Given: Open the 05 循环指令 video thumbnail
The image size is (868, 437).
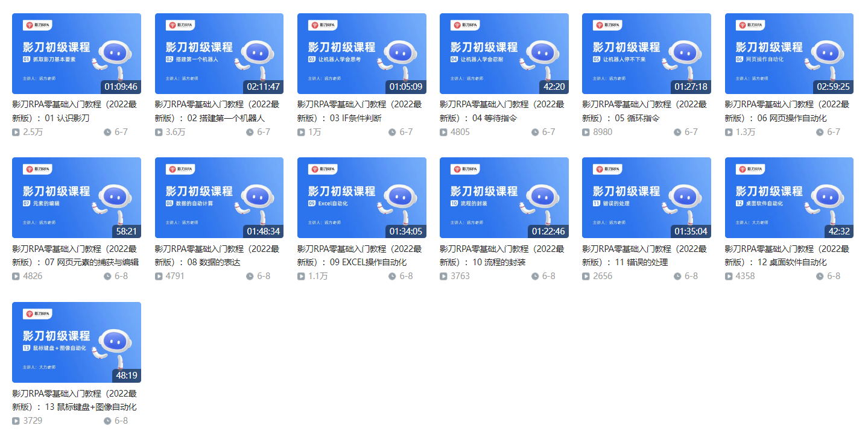Looking at the screenshot, I should pos(647,54).
